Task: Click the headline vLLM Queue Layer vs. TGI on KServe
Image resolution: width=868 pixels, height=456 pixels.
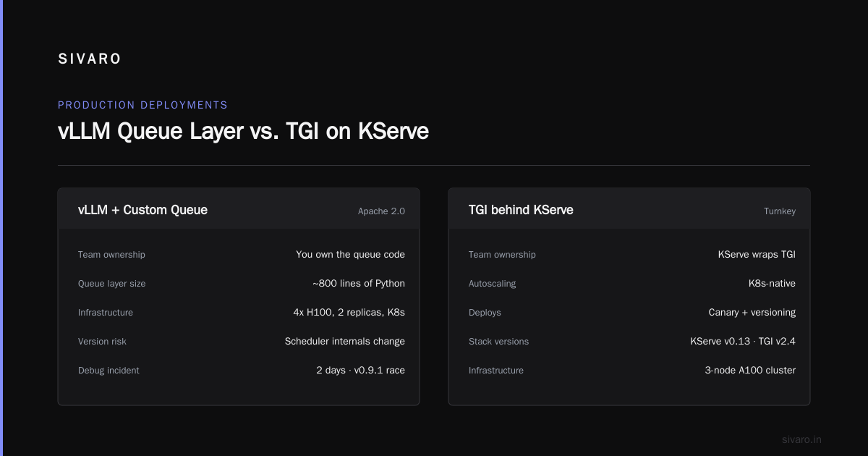Action: pos(243,131)
